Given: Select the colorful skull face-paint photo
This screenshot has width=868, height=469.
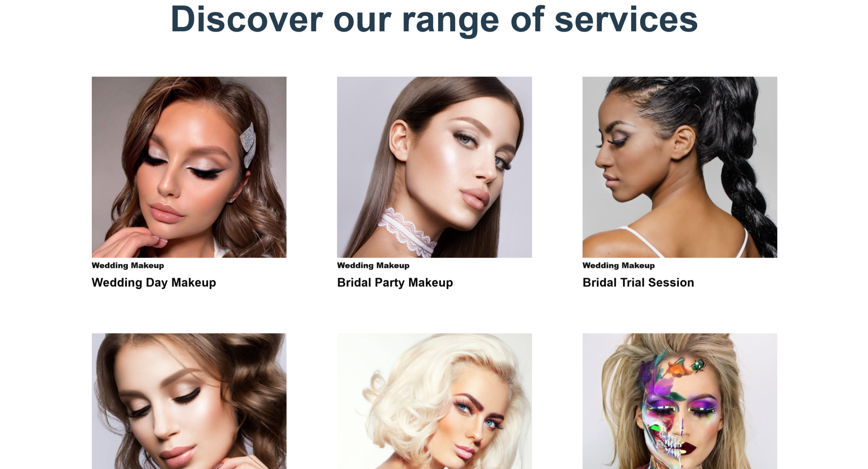Looking at the screenshot, I should [680, 401].
